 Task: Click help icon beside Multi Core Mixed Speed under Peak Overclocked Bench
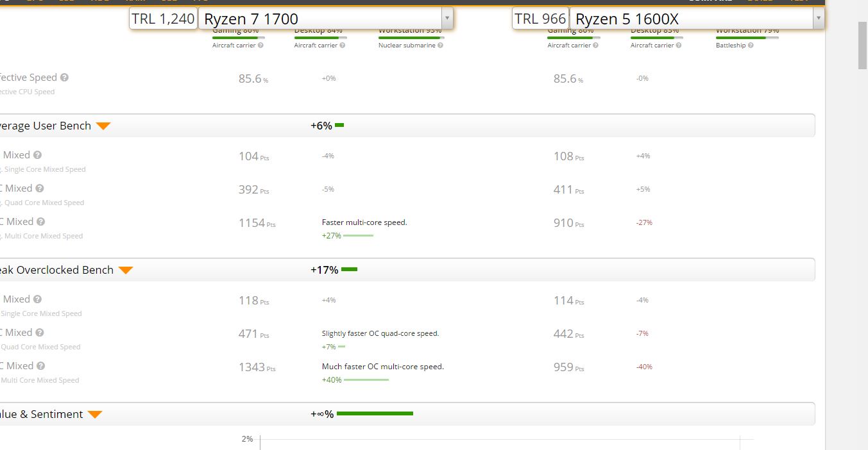(40, 366)
